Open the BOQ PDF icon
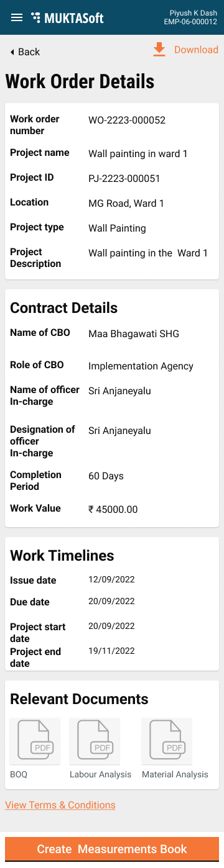 click(x=35, y=741)
